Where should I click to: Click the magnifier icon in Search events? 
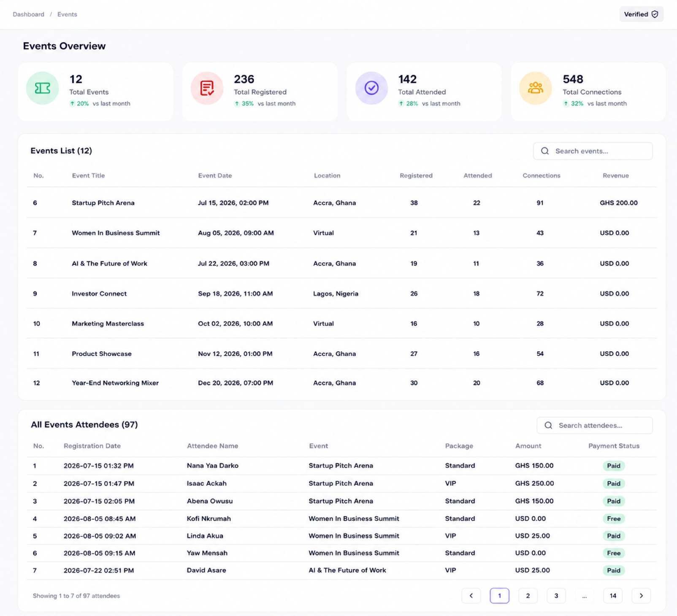coord(545,151)
